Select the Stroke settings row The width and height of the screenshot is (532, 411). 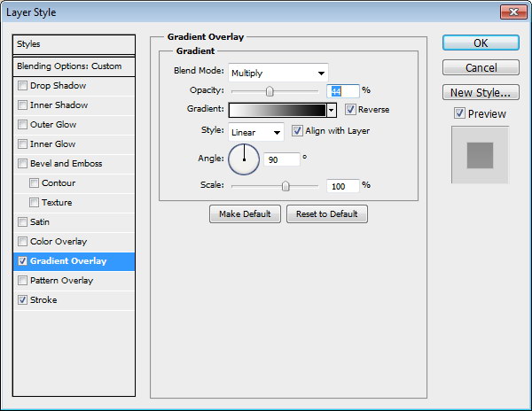pyautogui.click(x=43, y=300)
